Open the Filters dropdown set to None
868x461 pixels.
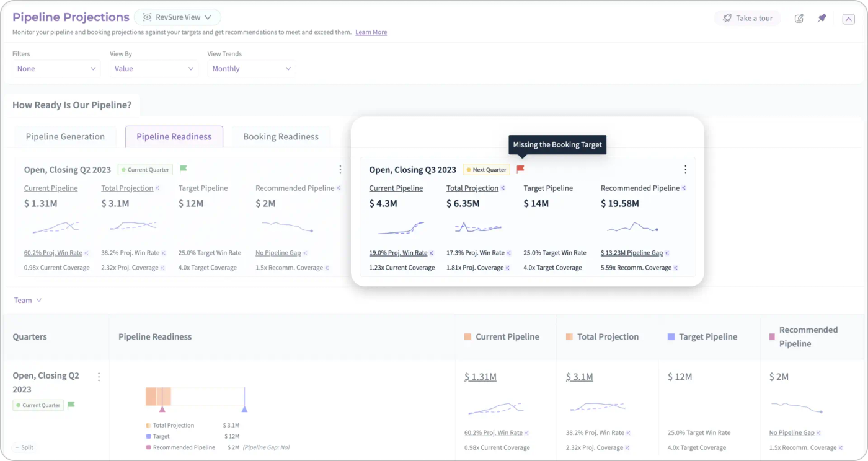coord(56,69)
